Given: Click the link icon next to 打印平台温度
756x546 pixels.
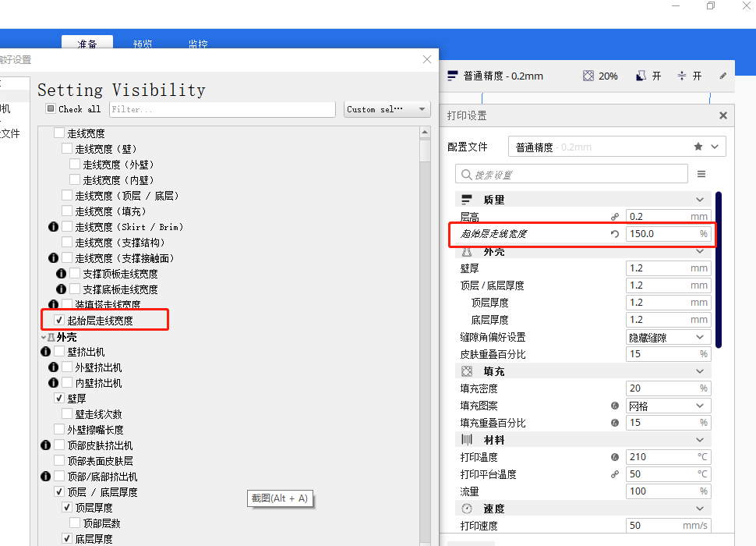Looking at the screenshot, I should pyautogui.click(x=615, y=474).
